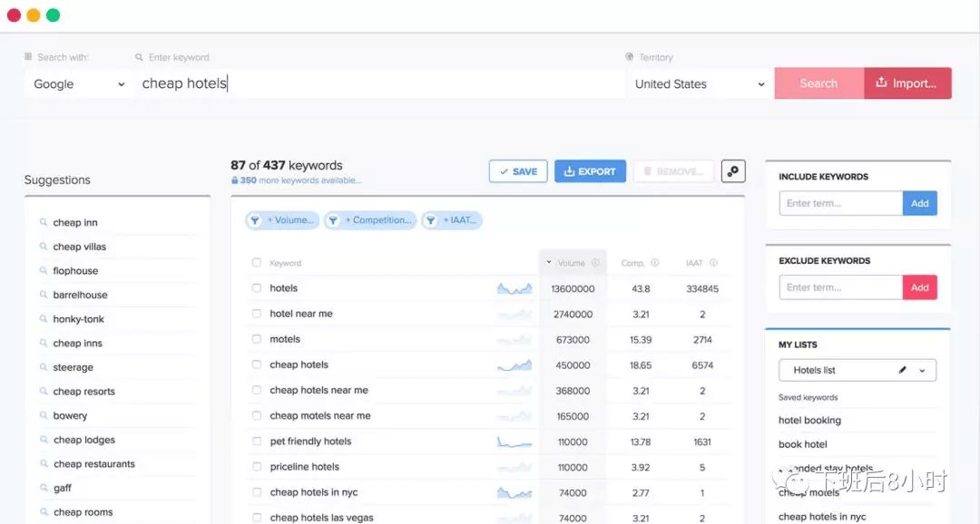
Task: Add a Volume filter chip
Action: tap(282, 220)
